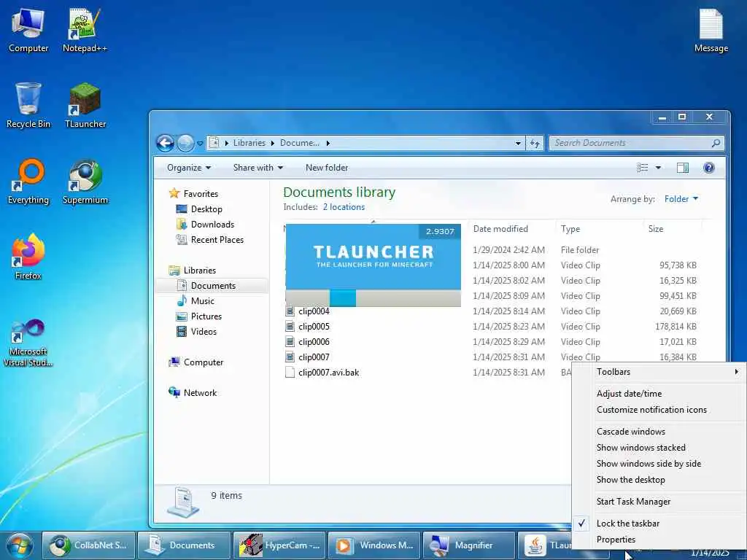Switch to Magnifier taskbar button
This screenshot has width=747, height=560.
(469, 545)
